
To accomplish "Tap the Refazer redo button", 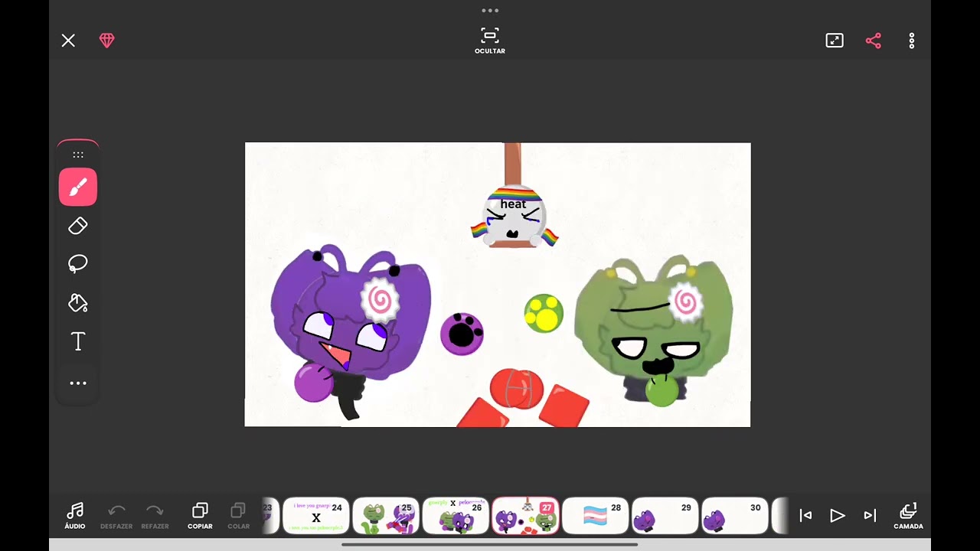I will tap(155, 516).
